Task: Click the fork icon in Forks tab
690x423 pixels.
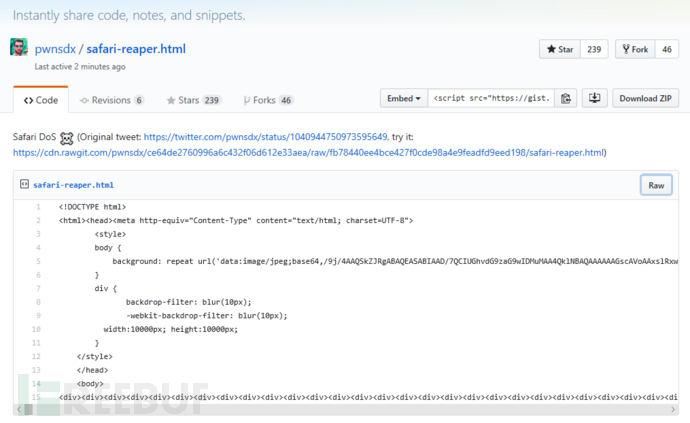Action: pyautogui.click(x=246, y=100)
